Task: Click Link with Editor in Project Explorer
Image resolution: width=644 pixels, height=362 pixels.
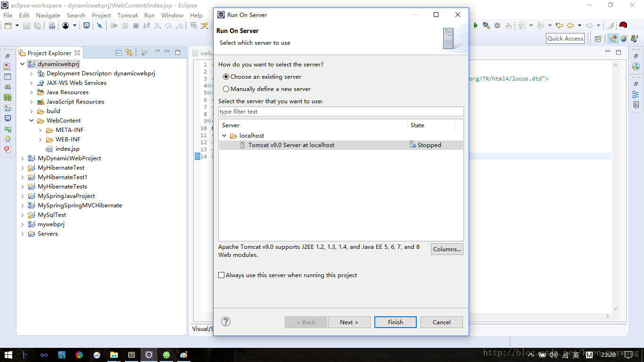Action: (129, 52)
